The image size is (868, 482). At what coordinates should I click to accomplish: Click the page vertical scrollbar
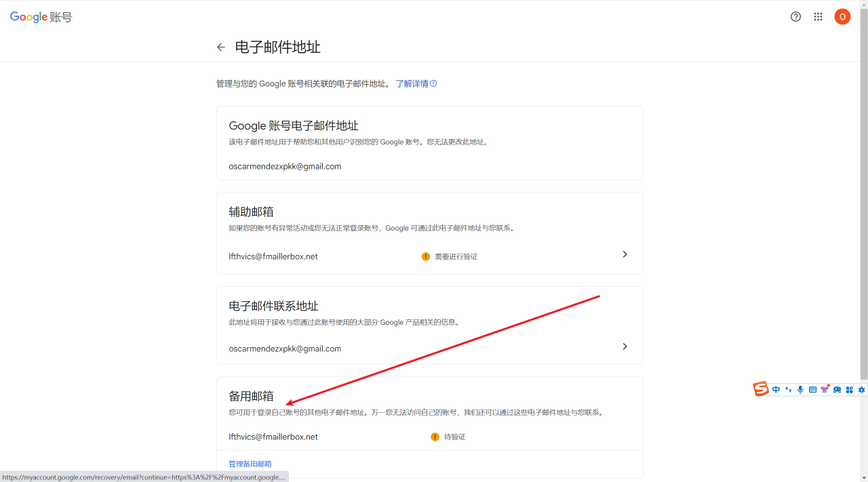point(863,203)
